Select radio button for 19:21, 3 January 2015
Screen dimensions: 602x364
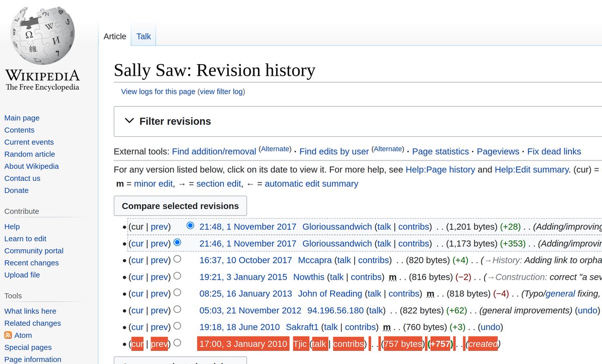pos(177,276)
